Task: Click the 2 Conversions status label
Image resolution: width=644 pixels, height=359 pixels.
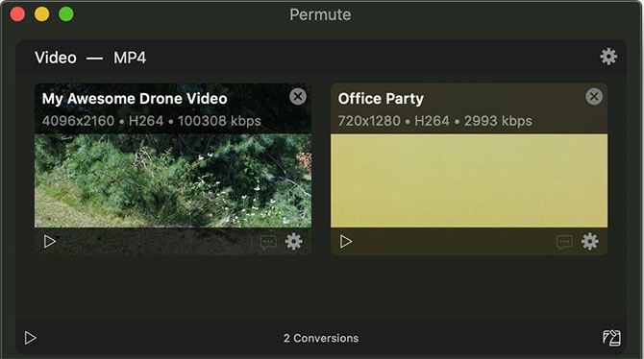Action: [321, 338]
